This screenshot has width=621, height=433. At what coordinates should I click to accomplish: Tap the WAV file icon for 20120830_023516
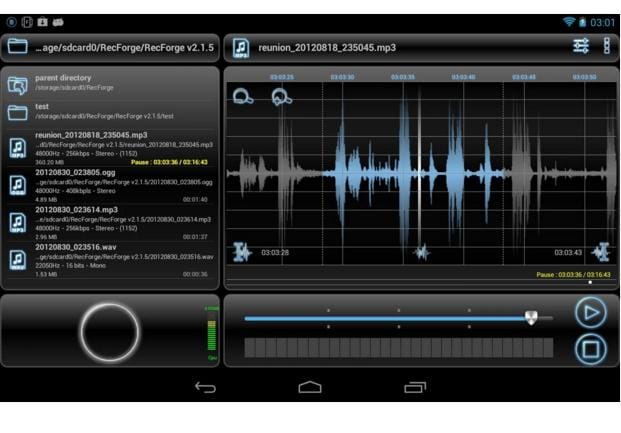click(17, 260)
